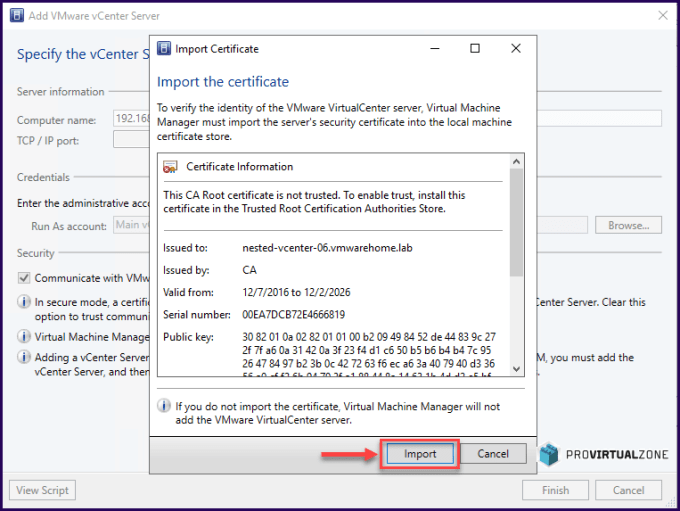This screenshot has height=511, width=680.
Task: Click the Credentials section label
Action: (43, 177)
